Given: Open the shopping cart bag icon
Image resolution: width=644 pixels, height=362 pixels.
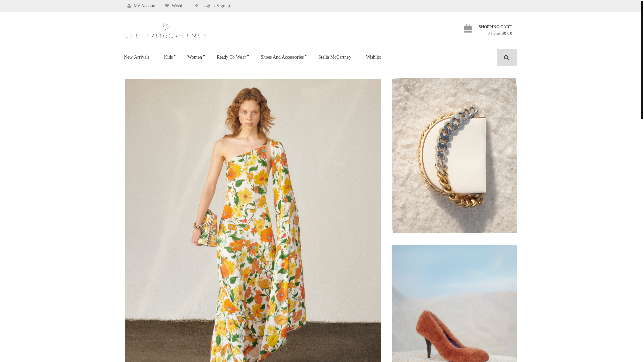Looking at the screenshot, I should [x=468, y=28].
